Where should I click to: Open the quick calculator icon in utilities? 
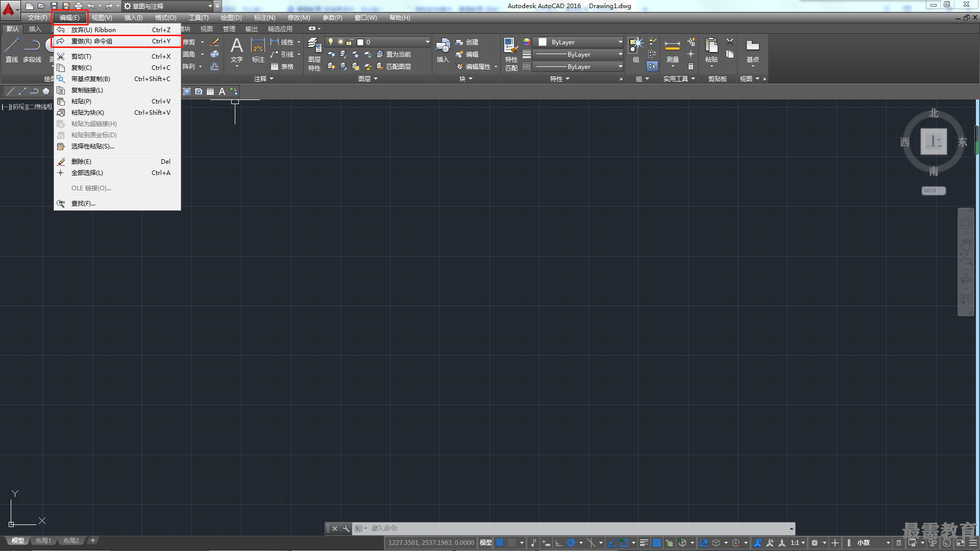(x=691, y=66)
